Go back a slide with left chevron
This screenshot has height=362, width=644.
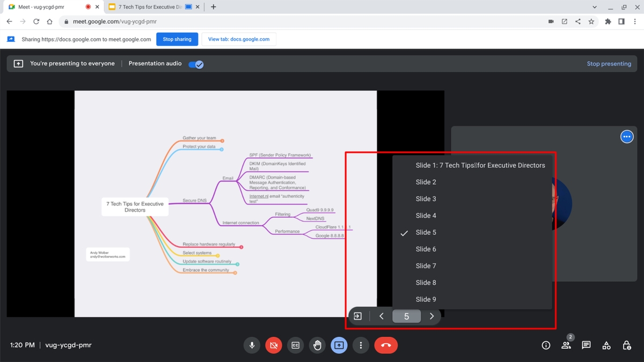tap(382, 316)
